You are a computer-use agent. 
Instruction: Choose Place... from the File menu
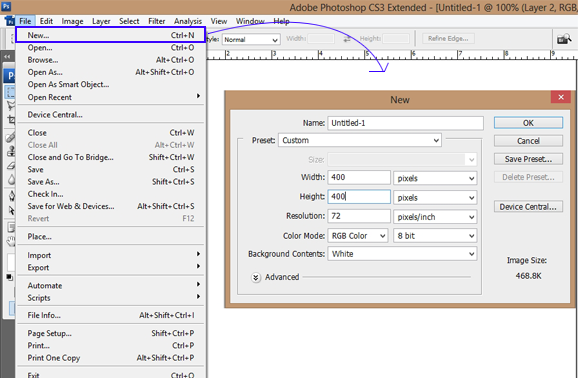[111, 236]
